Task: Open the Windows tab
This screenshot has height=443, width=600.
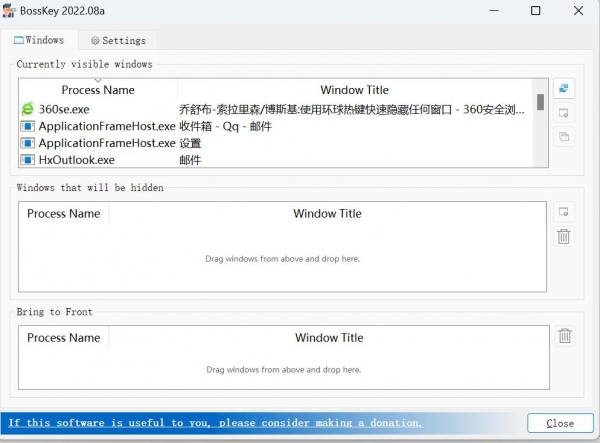Action: pos(39,40)
